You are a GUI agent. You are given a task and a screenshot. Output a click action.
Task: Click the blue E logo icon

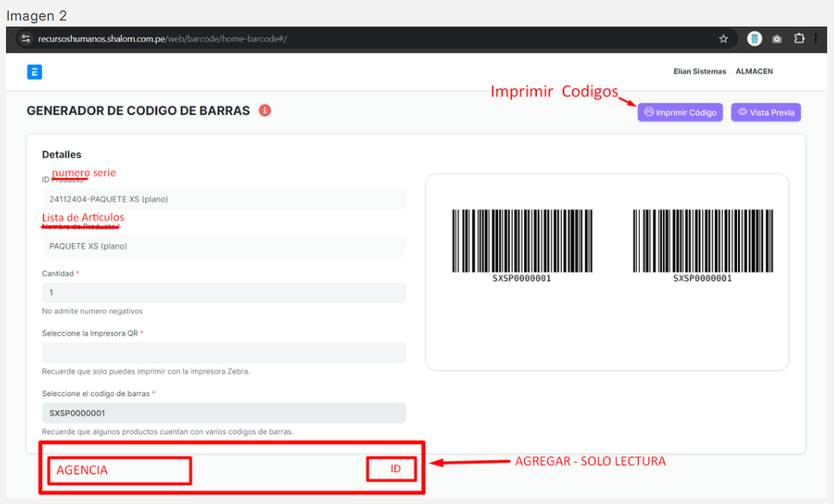pos(34,72)
